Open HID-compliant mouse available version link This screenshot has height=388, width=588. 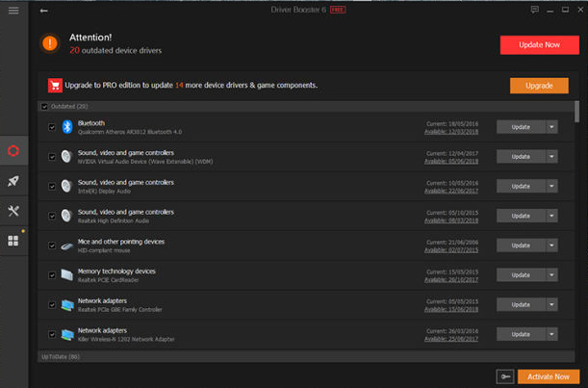451,250
